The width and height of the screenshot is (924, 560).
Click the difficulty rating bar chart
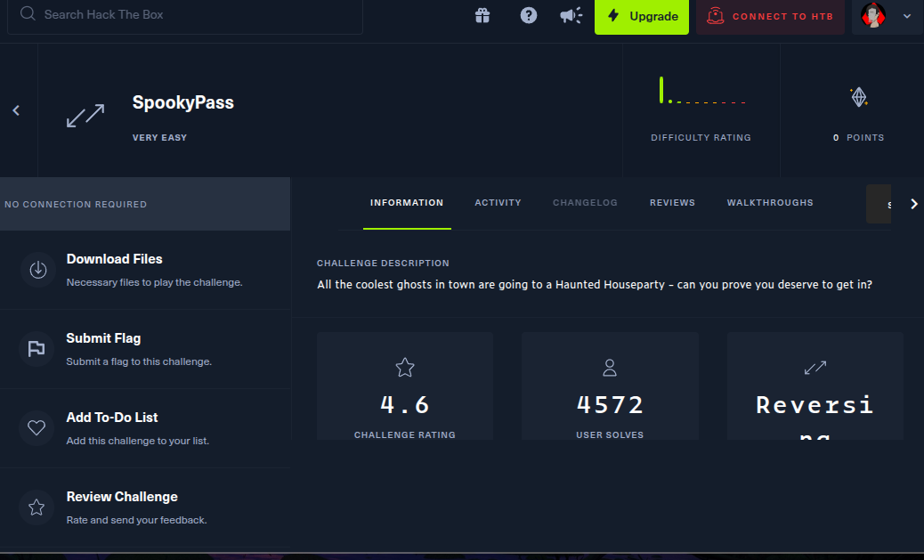(x=702, y=90)
